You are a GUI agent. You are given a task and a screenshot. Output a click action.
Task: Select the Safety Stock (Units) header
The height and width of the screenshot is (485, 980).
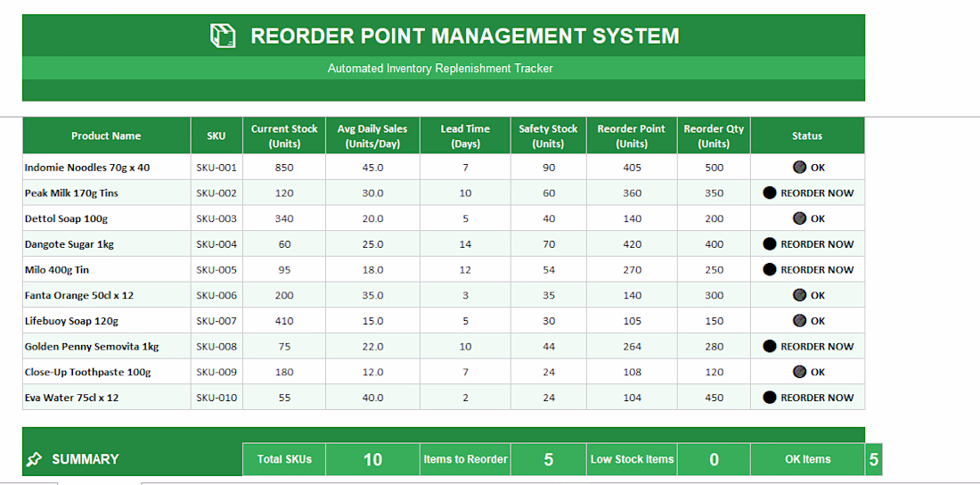pyautogui.click(x=548, y=136)
